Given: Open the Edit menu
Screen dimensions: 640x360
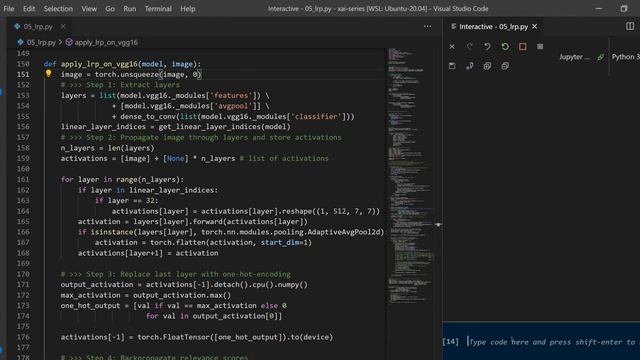Looking at the screenshot, I should (29, 9).
